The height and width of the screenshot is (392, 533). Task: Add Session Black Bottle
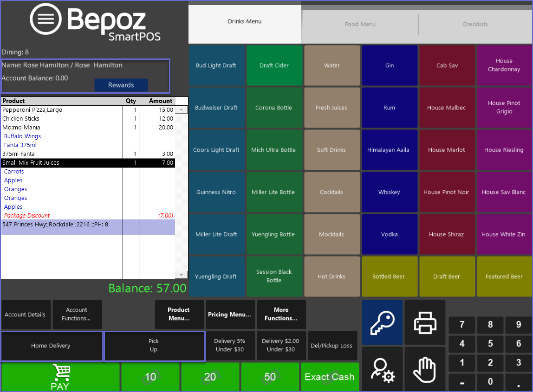274,276
